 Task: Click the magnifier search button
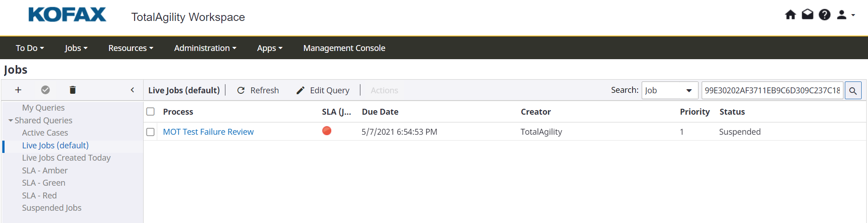point(853,91)
